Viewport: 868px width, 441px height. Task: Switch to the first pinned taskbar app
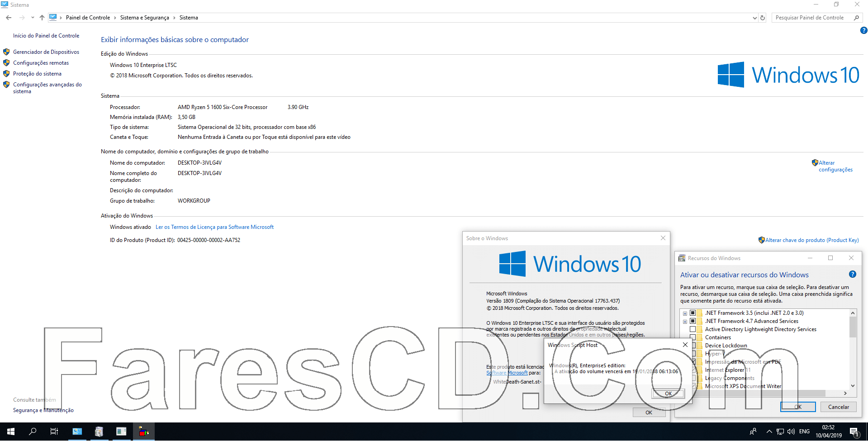click(77, 432)
